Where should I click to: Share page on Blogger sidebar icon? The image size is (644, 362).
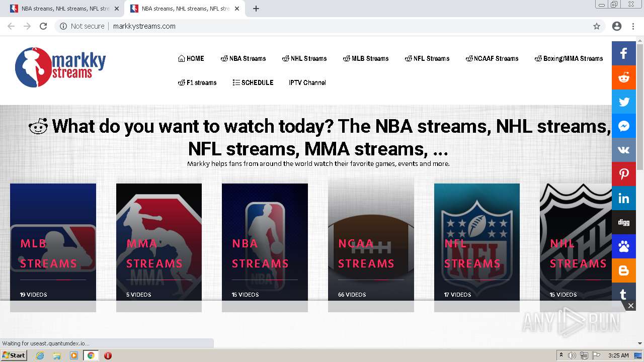point(624,270)
